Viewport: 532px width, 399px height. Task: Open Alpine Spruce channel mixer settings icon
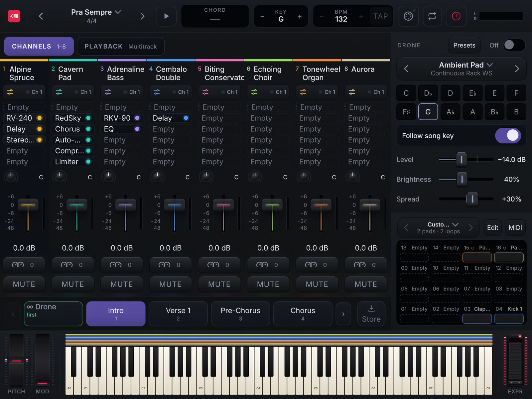[x=10, y=92]
